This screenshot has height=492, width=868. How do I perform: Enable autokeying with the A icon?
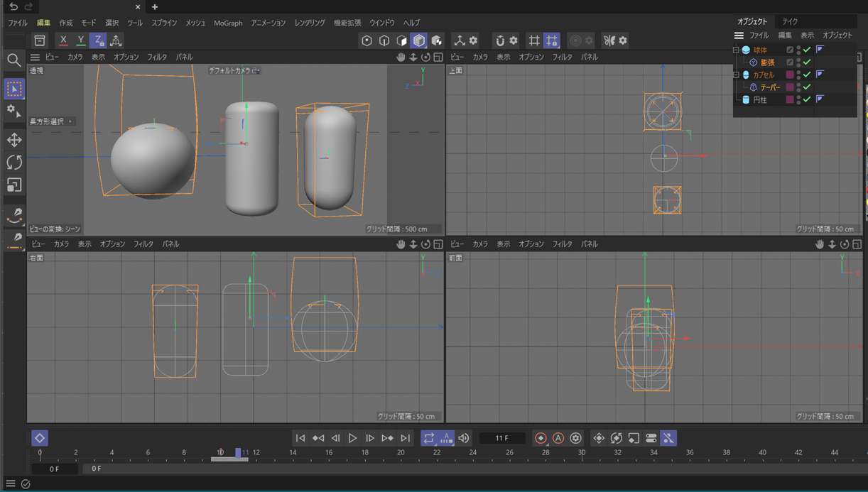[x=558, y=438]
